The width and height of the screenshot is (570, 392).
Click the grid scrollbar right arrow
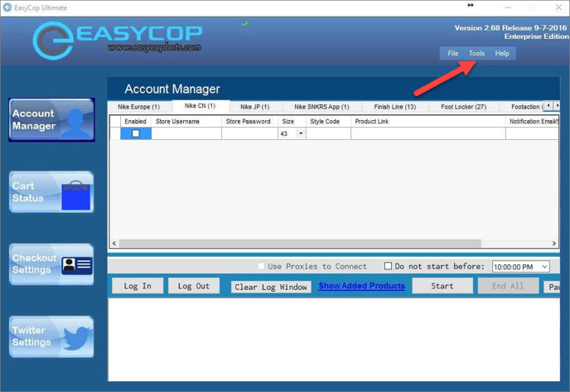[554, 244]
